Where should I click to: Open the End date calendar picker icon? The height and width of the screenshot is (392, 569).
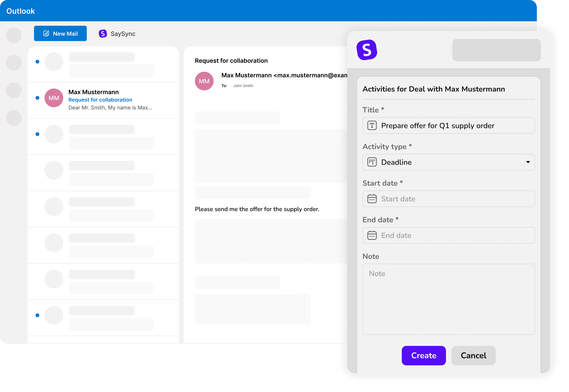372,235
